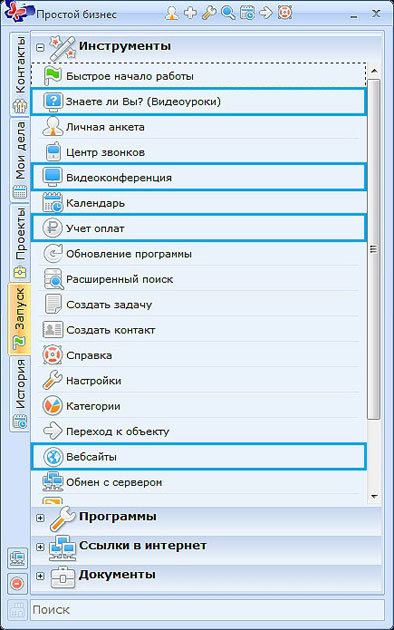Click the red minus icon at the sidebar bottom

point(17,583)
